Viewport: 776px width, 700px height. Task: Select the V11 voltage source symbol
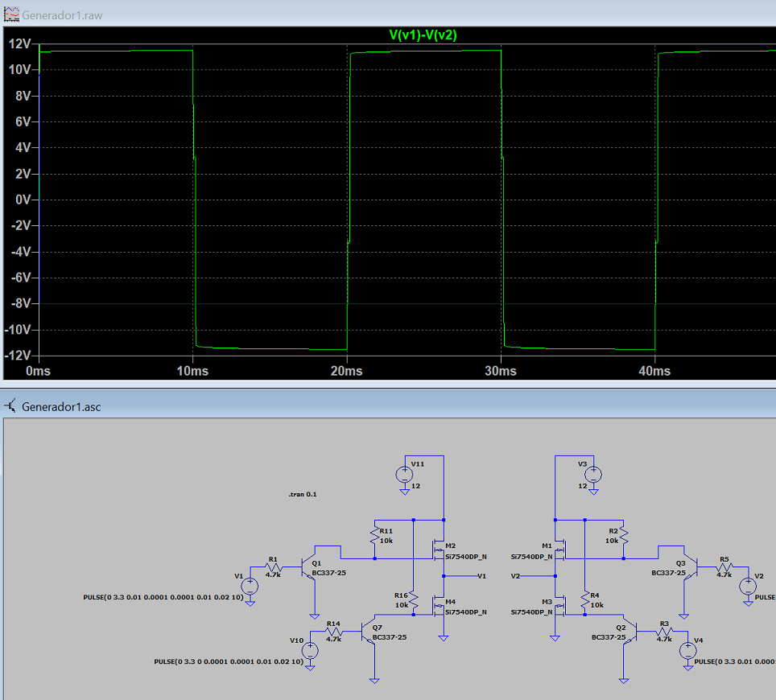coord(404,475)
